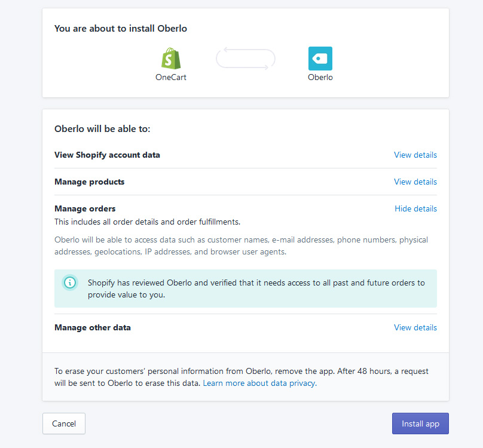
Task: Click the Manage other data heading
Action: (93, 327)
